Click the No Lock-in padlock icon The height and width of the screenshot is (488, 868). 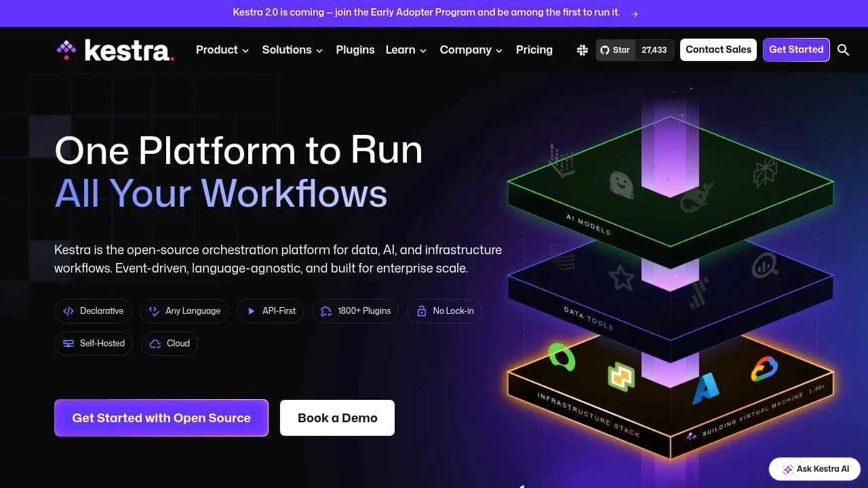coord(421,311)
